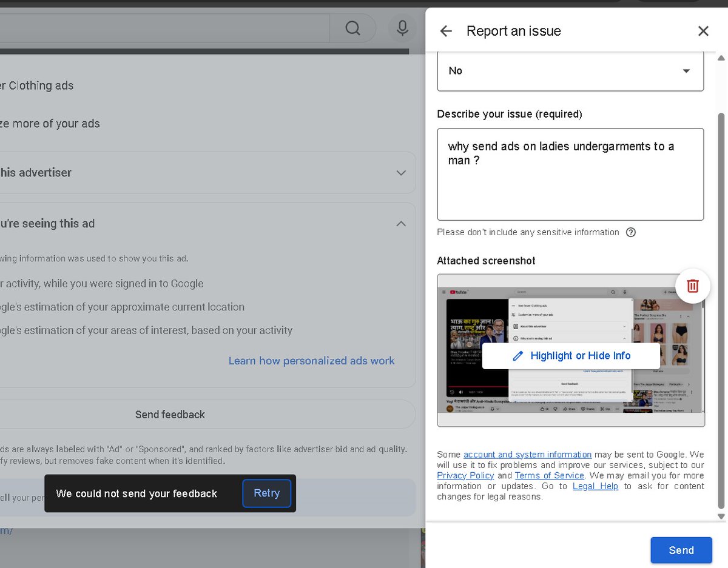Screen dimensions: 728x568
Task: Visit the Legal Help link
Action: point(595,486)
